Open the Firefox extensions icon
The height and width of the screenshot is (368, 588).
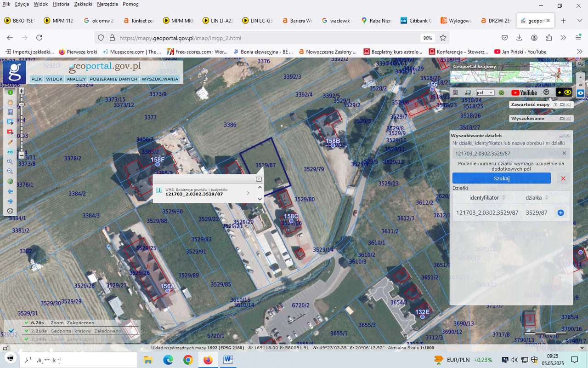[549, 38]
